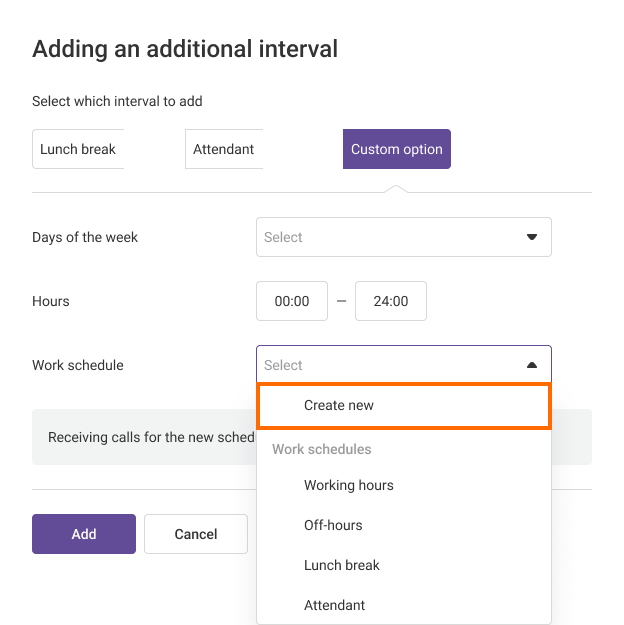Select the Custom option interval button
The image size is (624, 625).
coord(396,149)
